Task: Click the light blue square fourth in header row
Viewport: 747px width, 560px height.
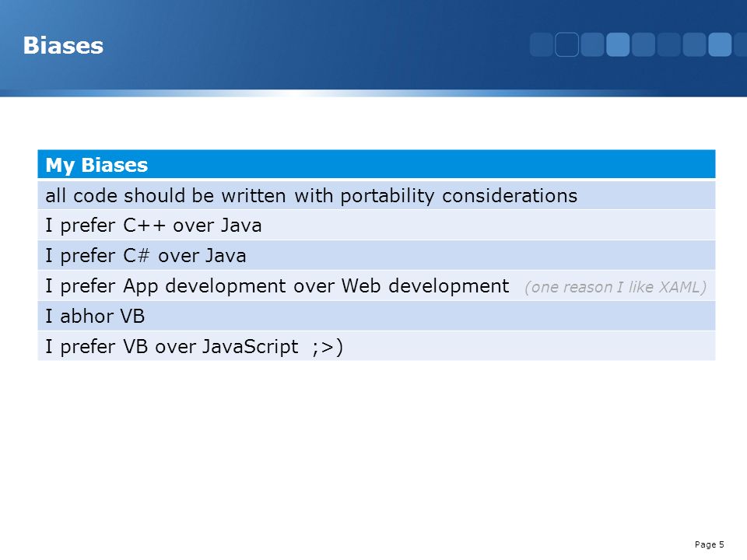Action: coord(618,45)
